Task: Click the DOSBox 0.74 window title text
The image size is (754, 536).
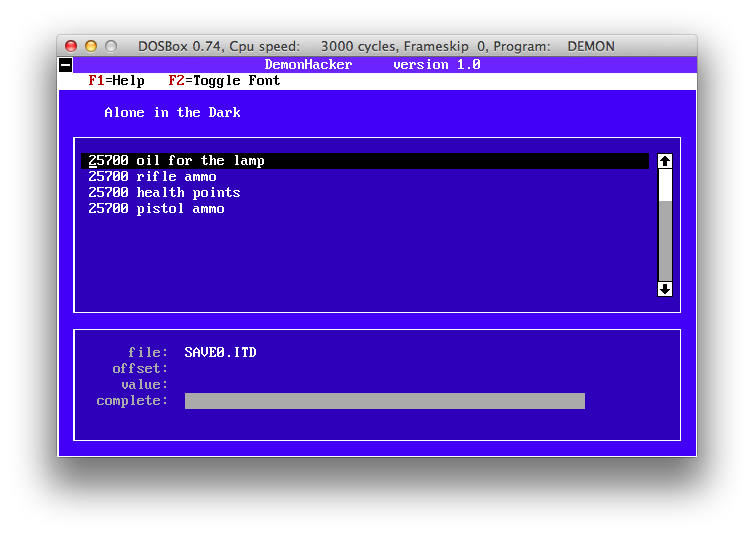Action: [x=376, y=46]
